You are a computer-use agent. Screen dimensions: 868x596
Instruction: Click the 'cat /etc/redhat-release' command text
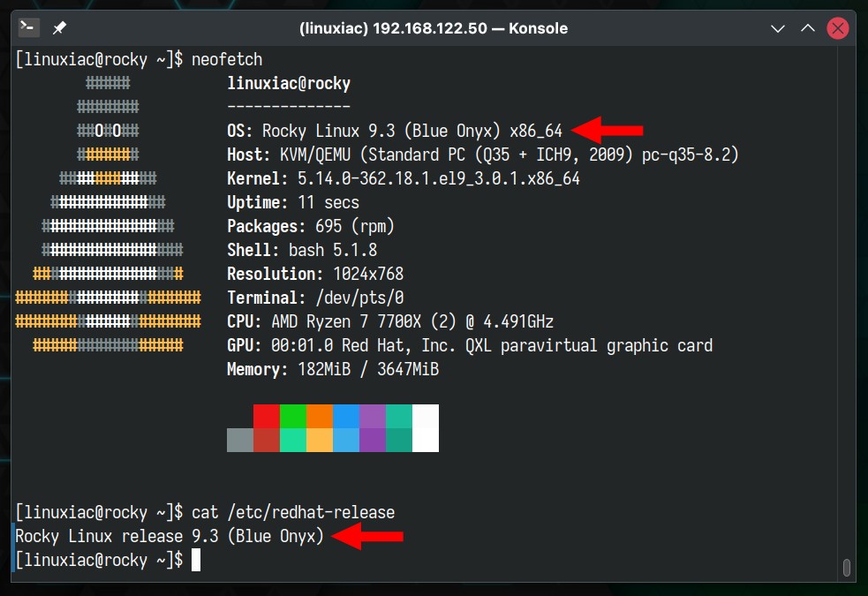point(293,512)
